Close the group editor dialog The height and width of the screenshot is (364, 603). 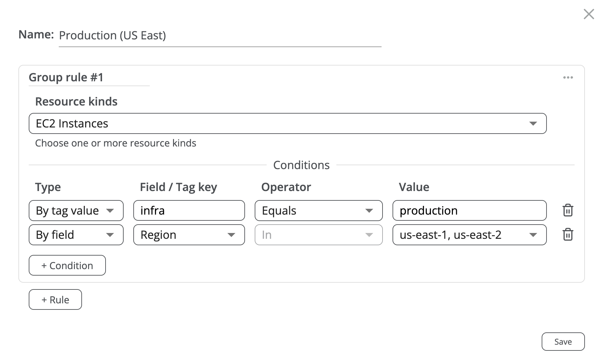(588, 14)
